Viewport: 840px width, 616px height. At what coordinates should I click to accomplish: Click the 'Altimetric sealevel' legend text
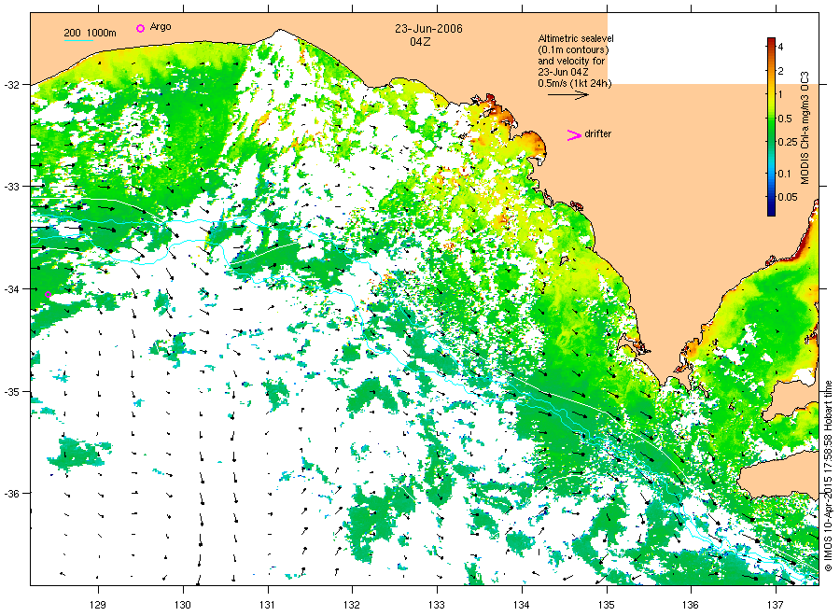(576, 38)
